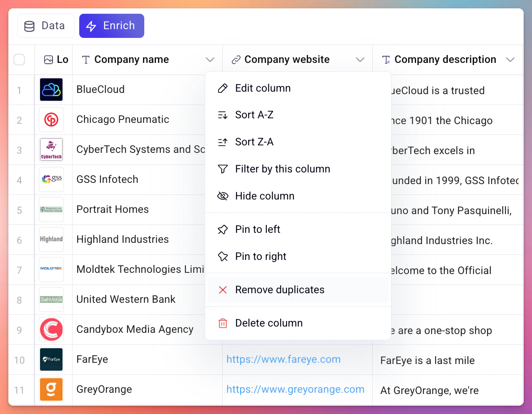Click row number 10 in the table

coord(20,360)
